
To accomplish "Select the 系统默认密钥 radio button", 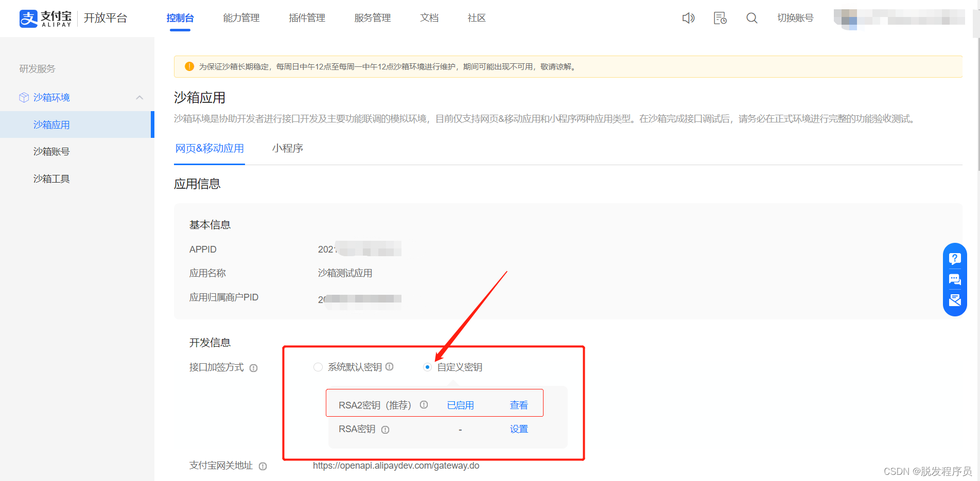I will [x=318, y=367].
